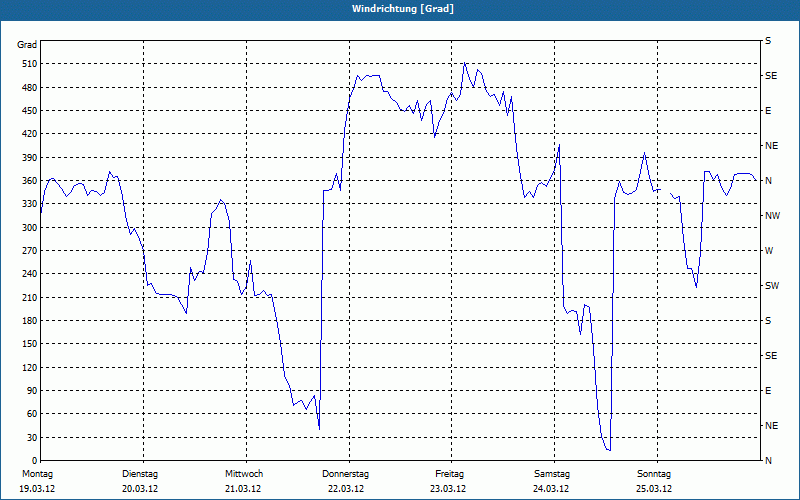This screenshot has height=500, width=800.
Task: Click the 270 tick label
Action: [30, 251]
